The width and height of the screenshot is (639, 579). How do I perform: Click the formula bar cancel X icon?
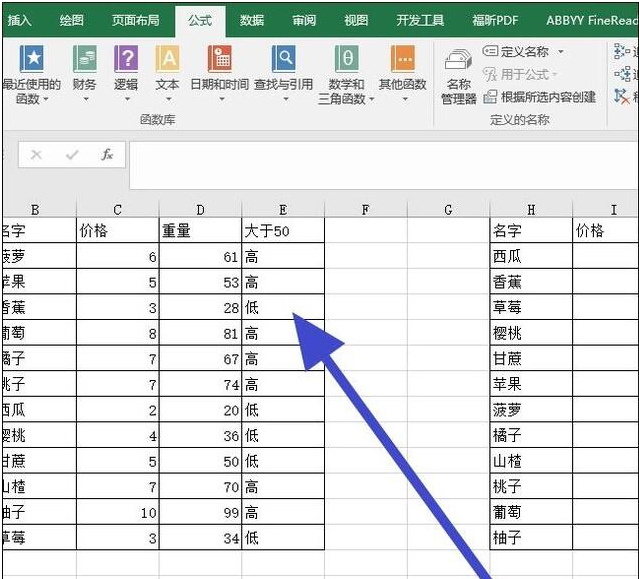pos(36,154)
